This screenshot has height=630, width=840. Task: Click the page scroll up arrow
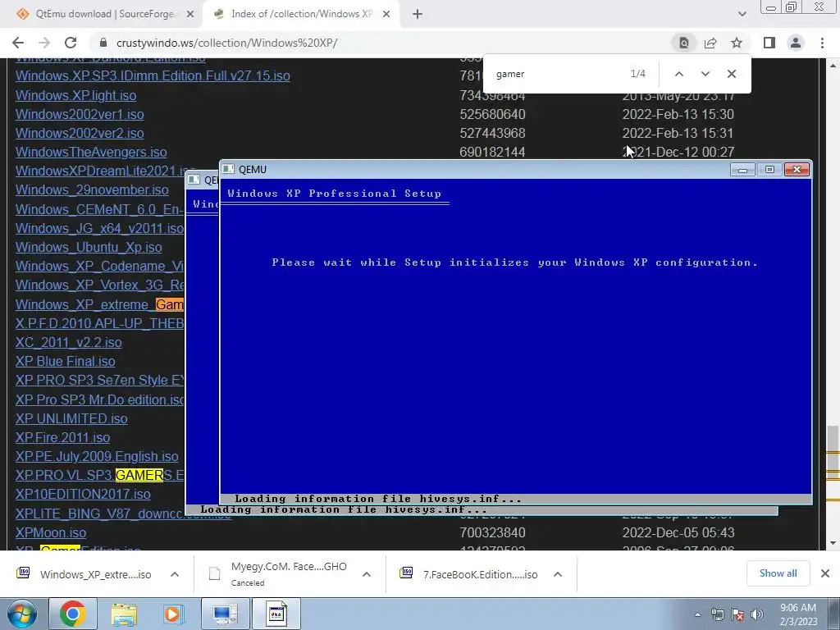(x=833, y=66)
